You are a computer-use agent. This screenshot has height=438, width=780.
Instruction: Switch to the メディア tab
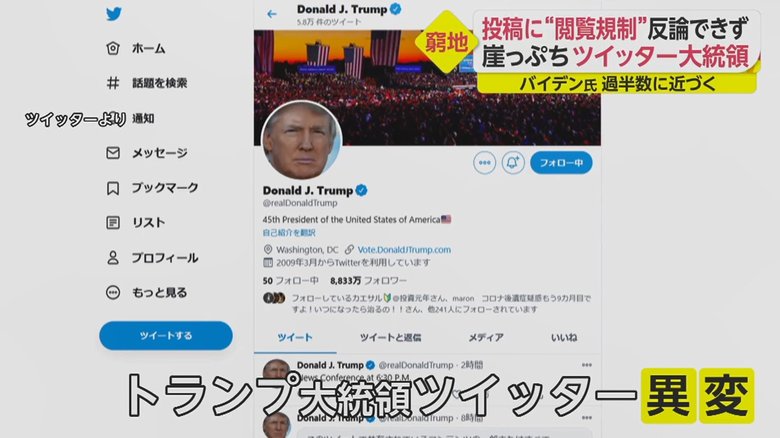486,337
